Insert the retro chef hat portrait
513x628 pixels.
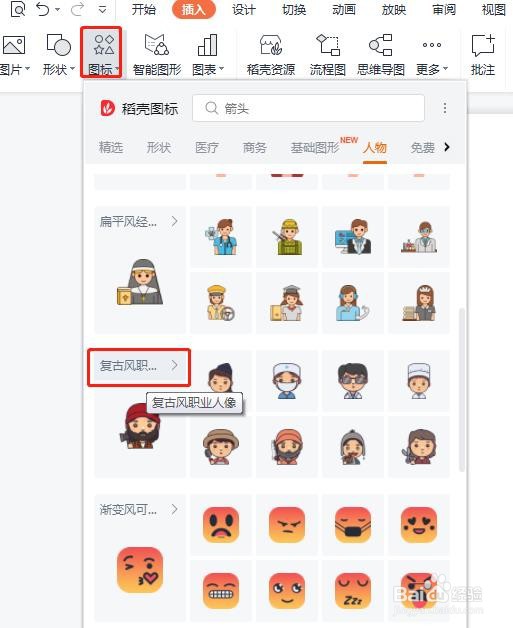pyautogui.click(x=419, y=380)
